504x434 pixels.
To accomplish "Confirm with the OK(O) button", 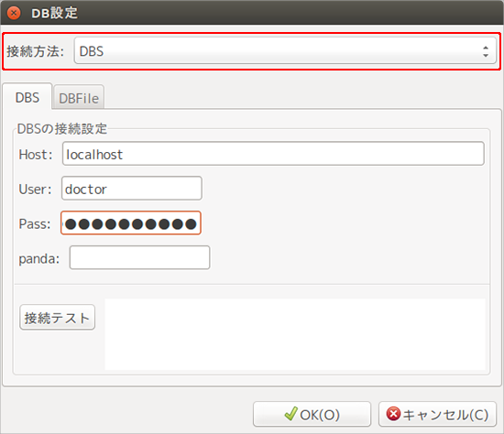I will point(312,414).
